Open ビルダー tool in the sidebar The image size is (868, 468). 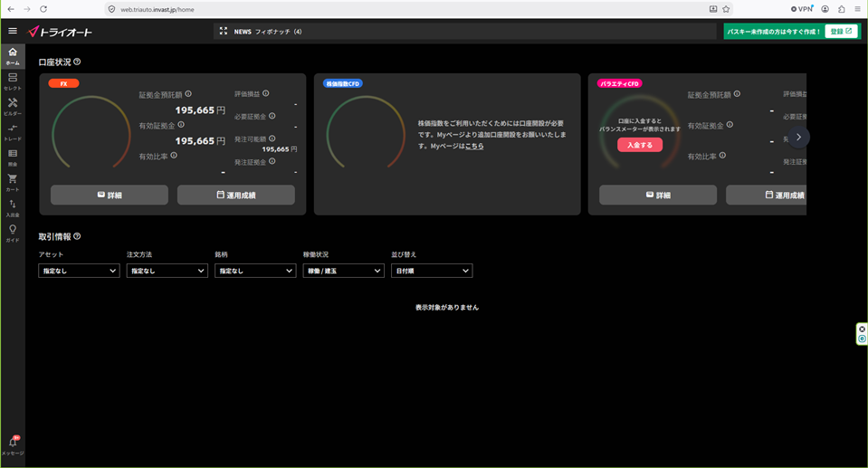pos(12,106)
